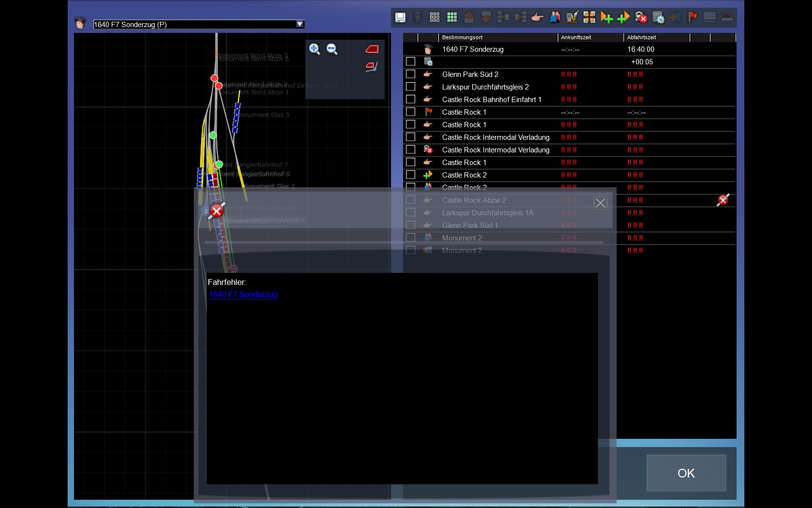Click the zoom in magnifier on map

point(315,49)
